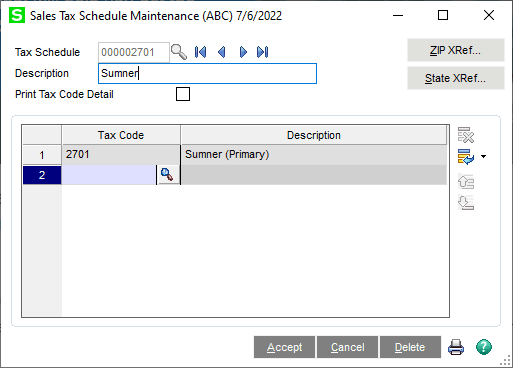
Task: Open the State XRef button
Action: click(x=456, y=78)
